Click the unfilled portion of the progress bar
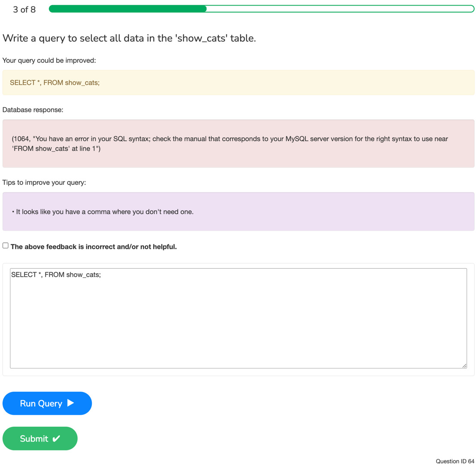Image resolution: width=476 pixels, height=465 pixels. click(340, 9)
